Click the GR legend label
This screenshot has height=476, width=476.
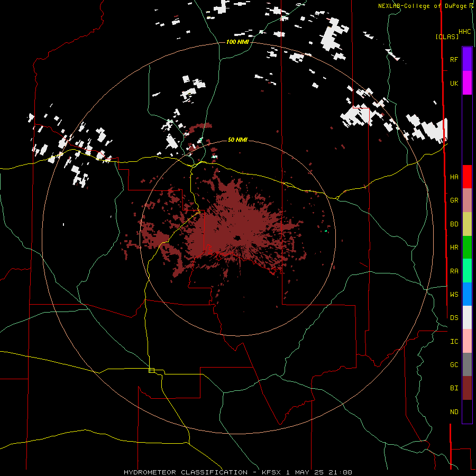pyautogui.click(x=454, y=200)
